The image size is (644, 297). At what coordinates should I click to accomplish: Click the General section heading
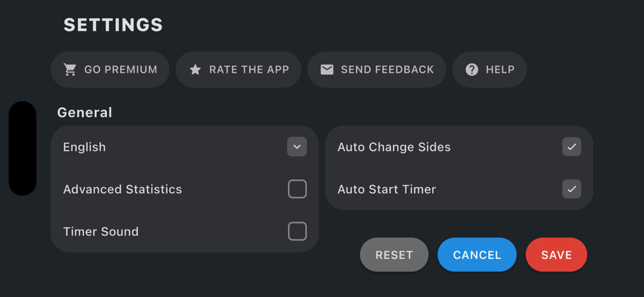tap(84, 112)
